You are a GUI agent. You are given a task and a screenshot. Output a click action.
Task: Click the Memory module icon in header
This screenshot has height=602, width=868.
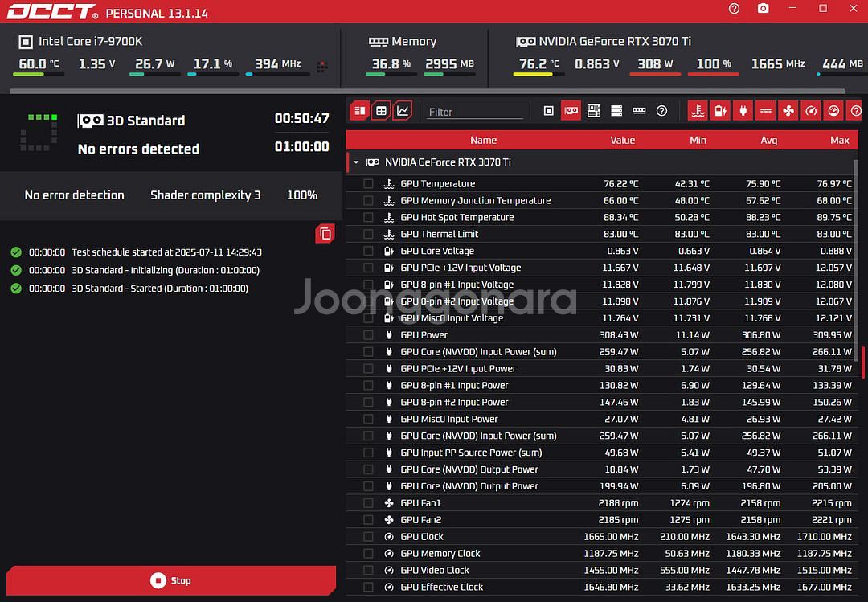click(378, 42)
